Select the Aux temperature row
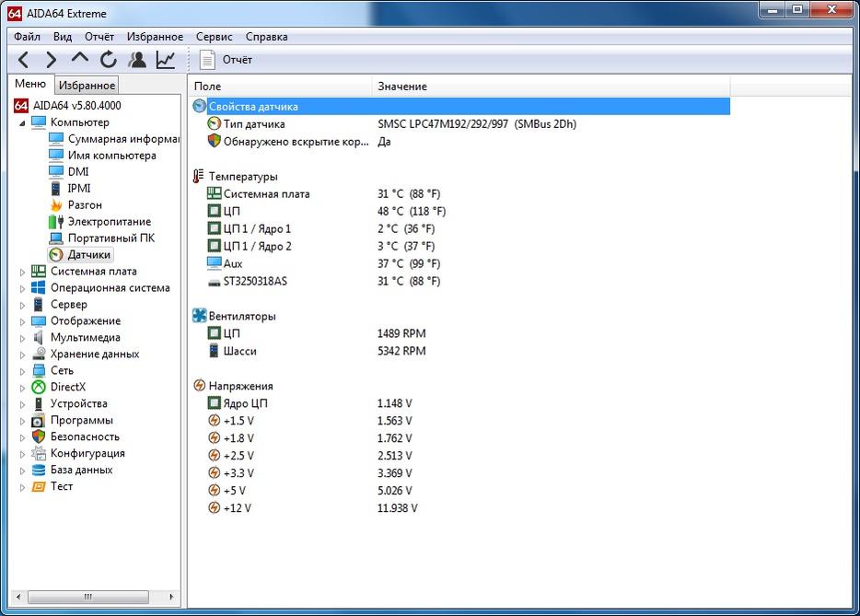The height and width of the screenshot is (616, 860). pos(460,263)
